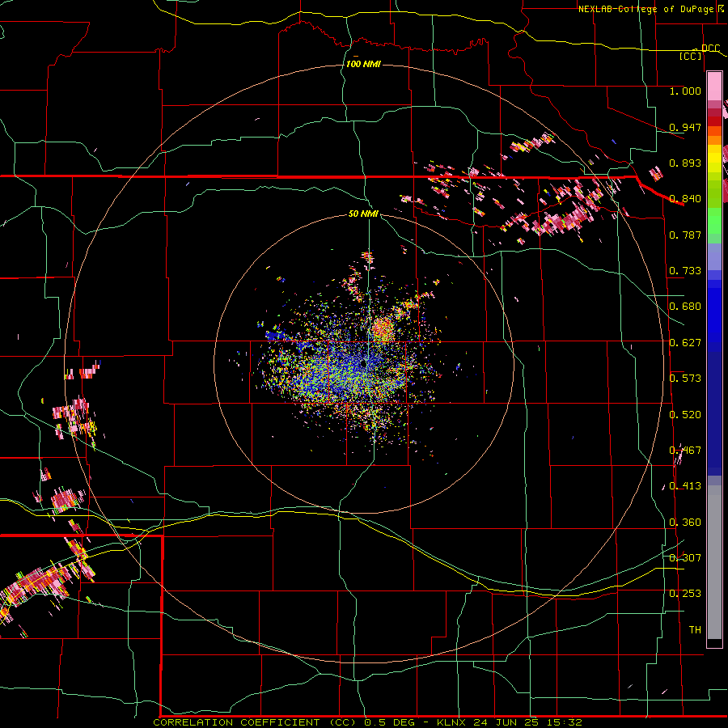The image size is (728, 728).
Task: Select the 0.573 legend value
Action: click(685, 379)
